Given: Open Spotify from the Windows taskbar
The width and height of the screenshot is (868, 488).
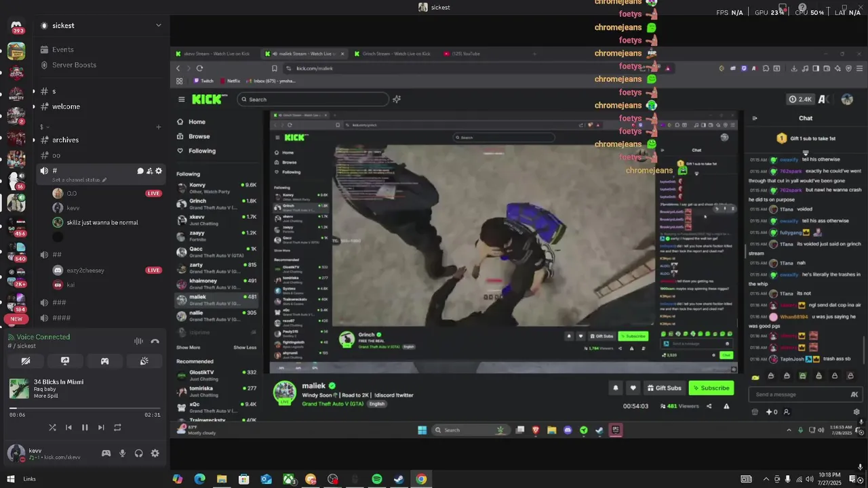Looking at the screenshot, I should pos(377,479).
